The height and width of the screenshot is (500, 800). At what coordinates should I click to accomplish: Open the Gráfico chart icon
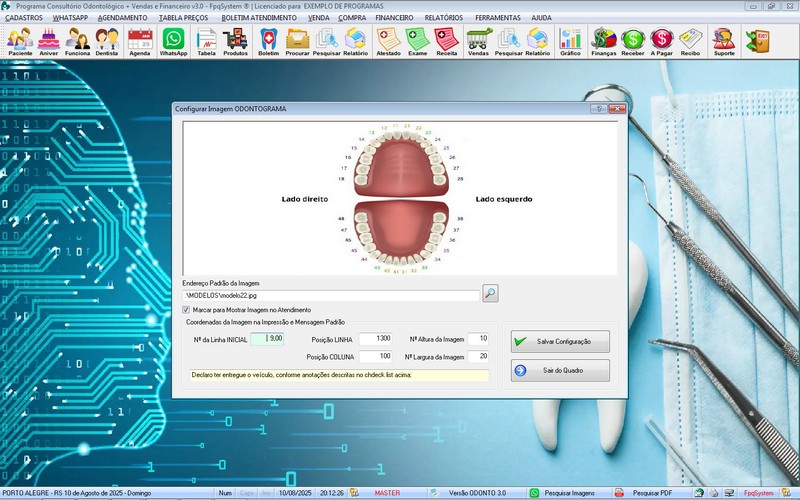point(571,41)
